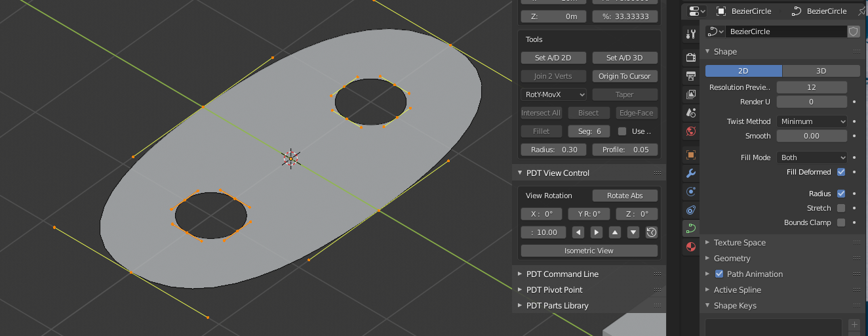Select the 2D shape option
This screenshot has height=336, width=868.
tap(743, 71)
